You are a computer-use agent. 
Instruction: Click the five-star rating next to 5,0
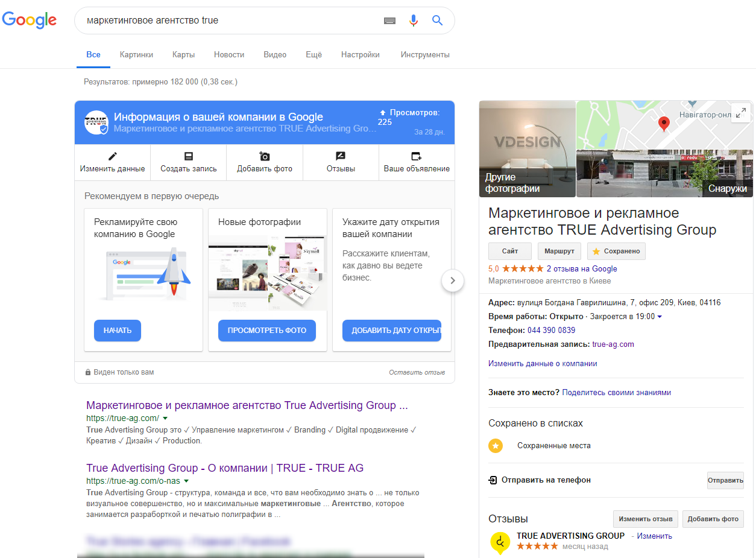click(x=521, y=269)
